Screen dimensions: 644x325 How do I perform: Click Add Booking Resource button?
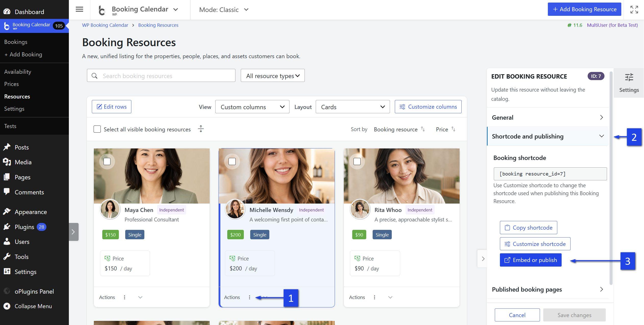tap(584, 9)
